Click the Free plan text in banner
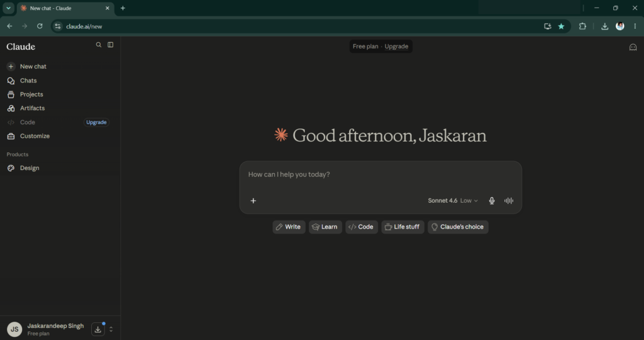 coord(365,47)
